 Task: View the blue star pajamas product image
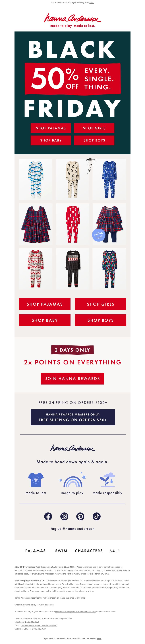pos(109,179)
